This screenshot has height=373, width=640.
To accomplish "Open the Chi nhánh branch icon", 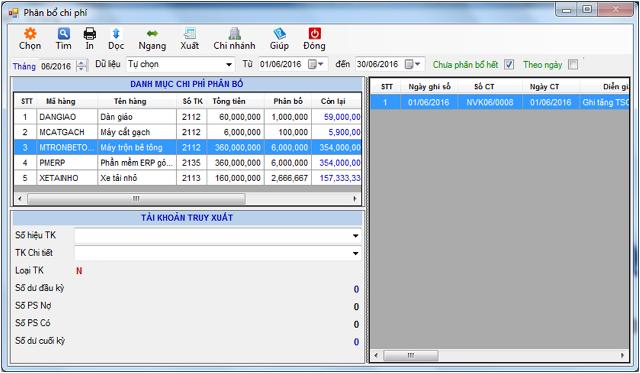I will pos(234,33).
